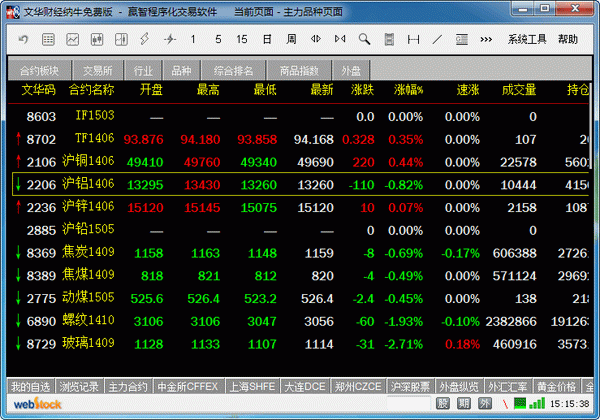Open the candlestick chart icon
The height and width of the screenshot is (420, 600).
97,39
